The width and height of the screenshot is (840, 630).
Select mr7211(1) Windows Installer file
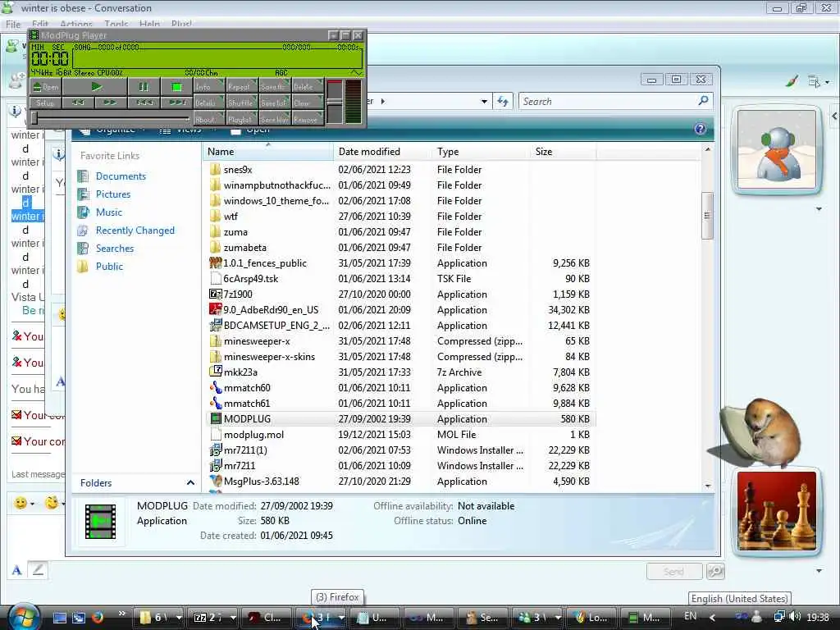245,450
